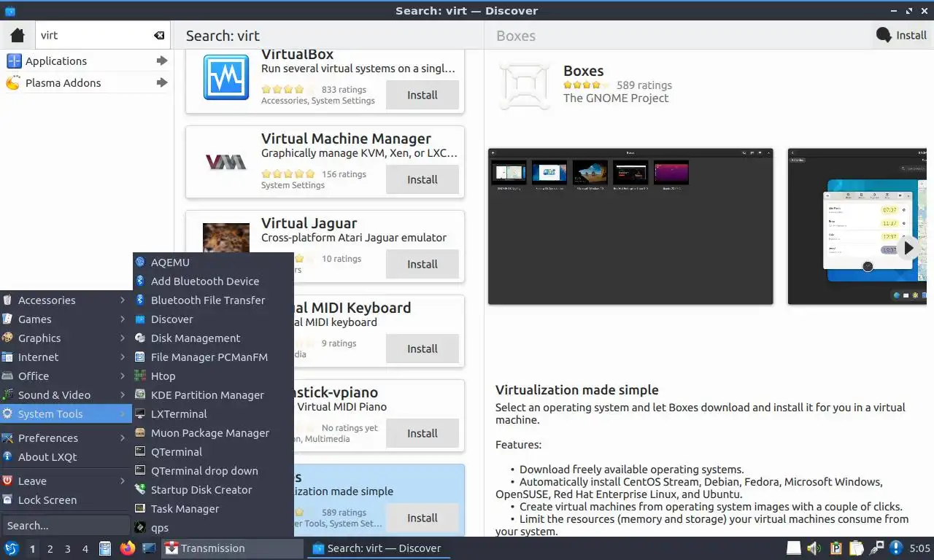Expand the Office submenu
This screenshot has width=934, height=560.
(x=66, y=376)
